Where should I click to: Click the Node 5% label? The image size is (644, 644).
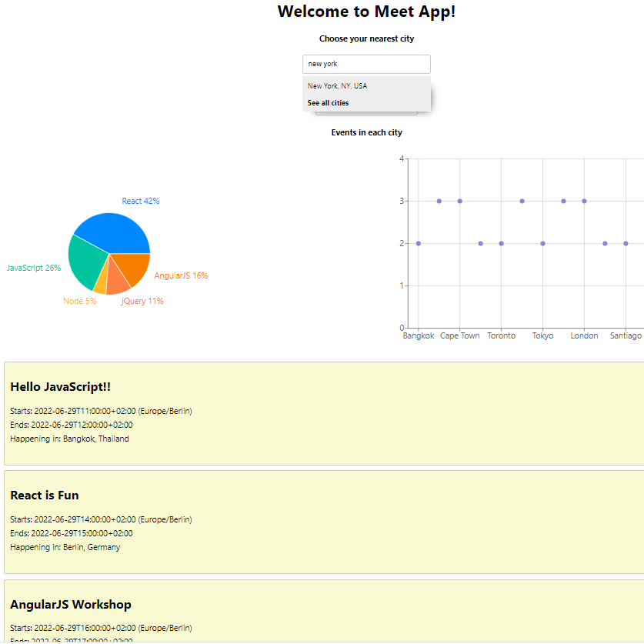(80, 301)
